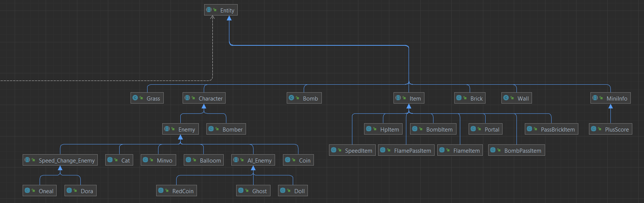Select the Enemy class node
Screen dimensions: 644x203
pyautogui.click(x=180, y=129)
